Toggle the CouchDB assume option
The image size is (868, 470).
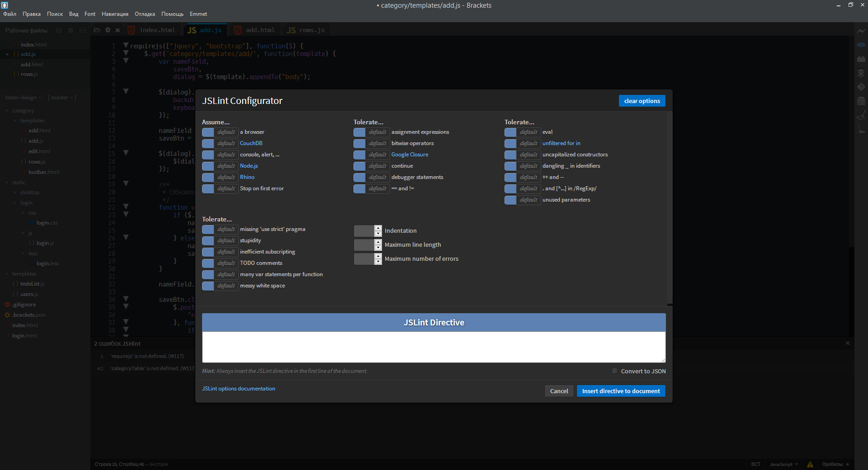point(220,143)
